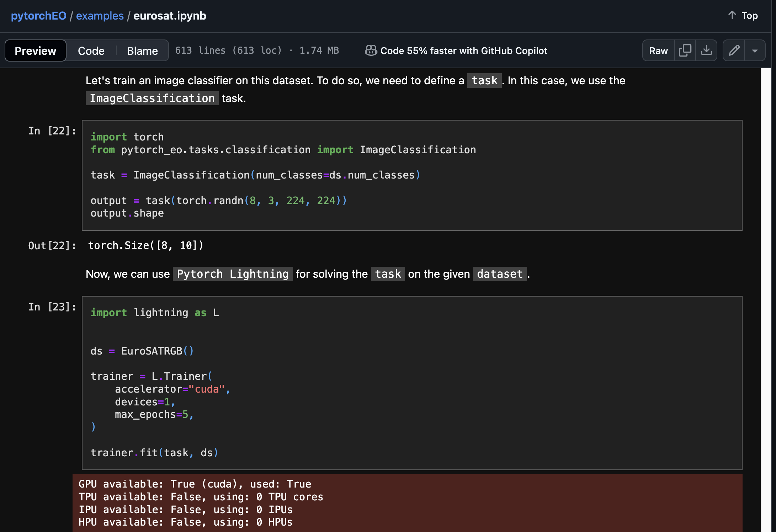Click the GPU available output log
776x532 pixels.
pyautogui.click(x=195, y=484)
